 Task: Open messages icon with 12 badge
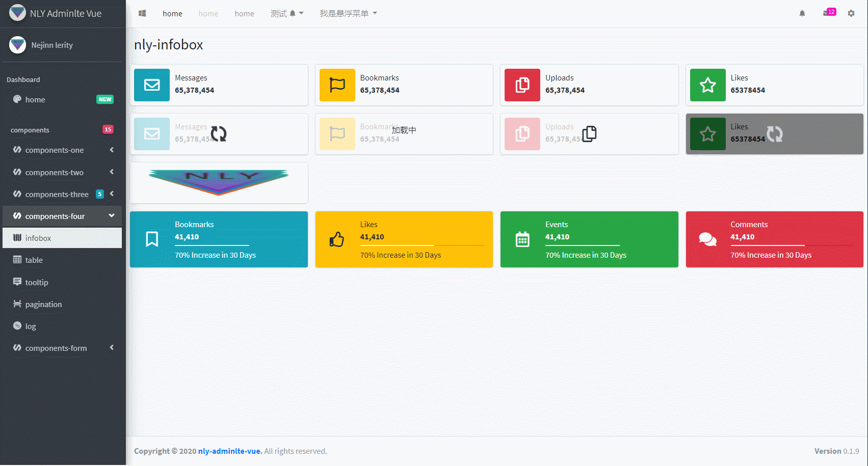coord(828,13)
